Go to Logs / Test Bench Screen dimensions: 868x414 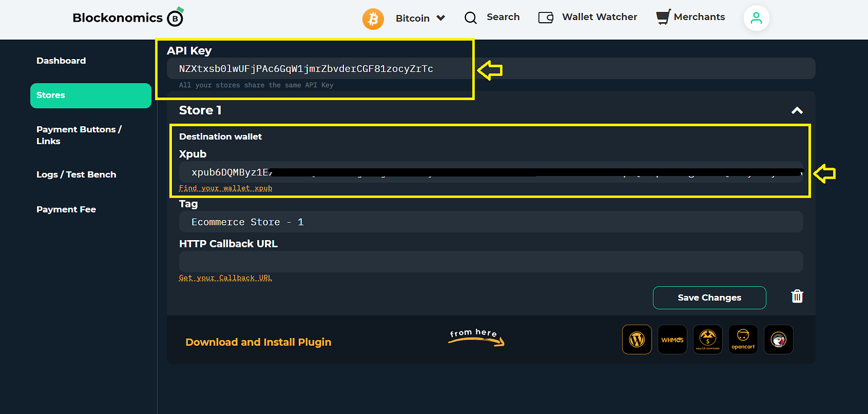[x=76, y=174]
